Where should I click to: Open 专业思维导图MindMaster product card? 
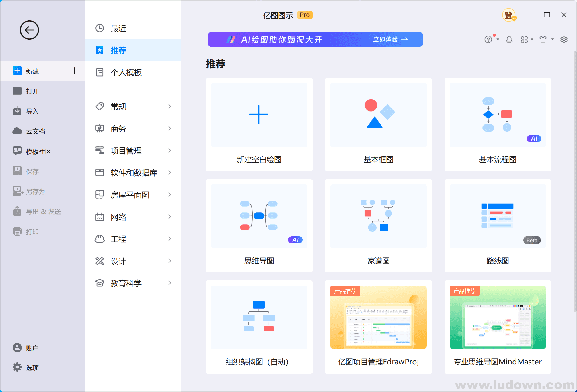(498, 327)
